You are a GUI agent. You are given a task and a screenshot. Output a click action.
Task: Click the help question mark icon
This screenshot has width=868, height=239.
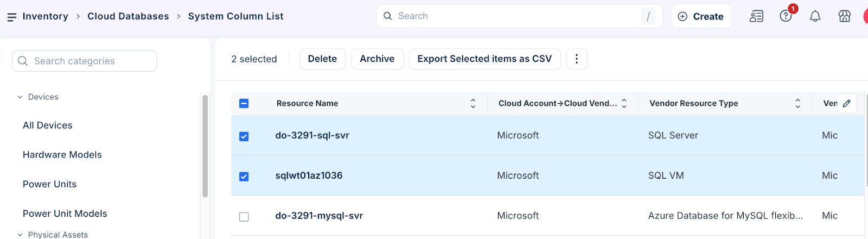click(786, 16)
